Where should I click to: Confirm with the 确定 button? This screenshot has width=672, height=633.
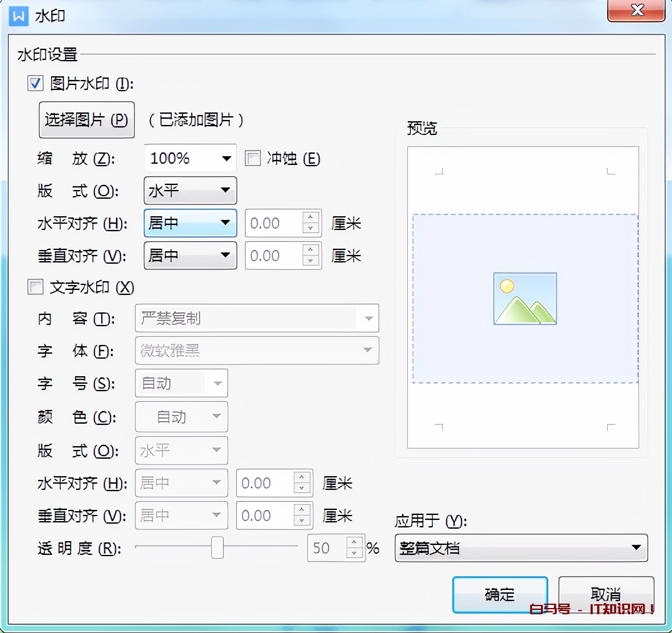point(500,594)
